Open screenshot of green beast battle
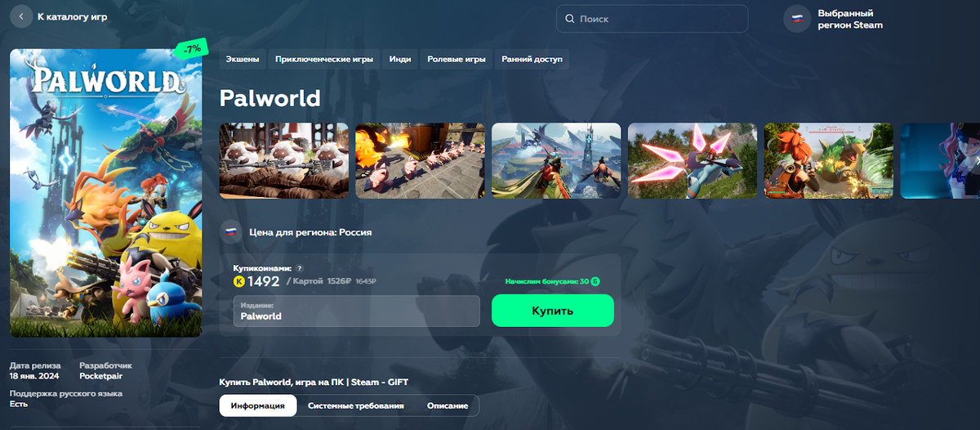This screenshot has height=430, width=980. (x=828, y=160)
